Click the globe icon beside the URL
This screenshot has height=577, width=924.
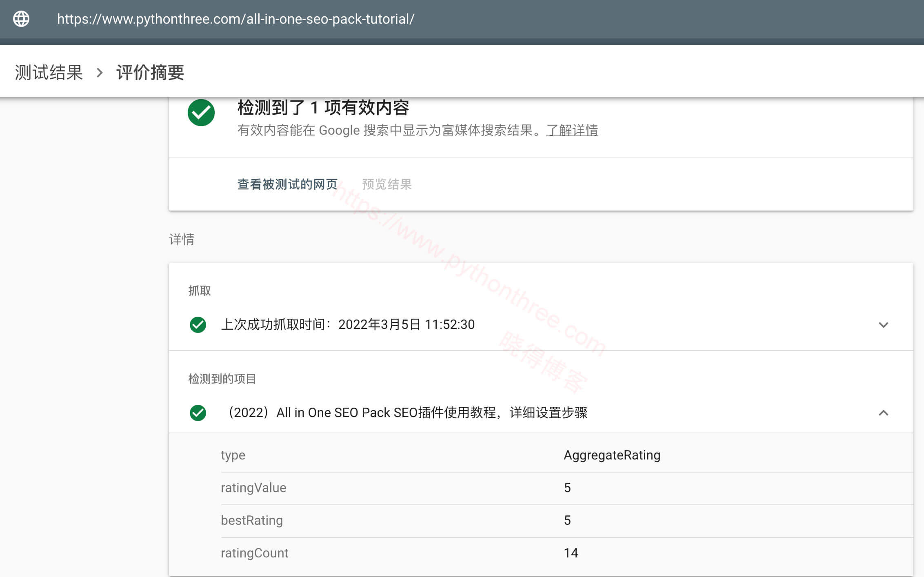(x=21, y=19)
